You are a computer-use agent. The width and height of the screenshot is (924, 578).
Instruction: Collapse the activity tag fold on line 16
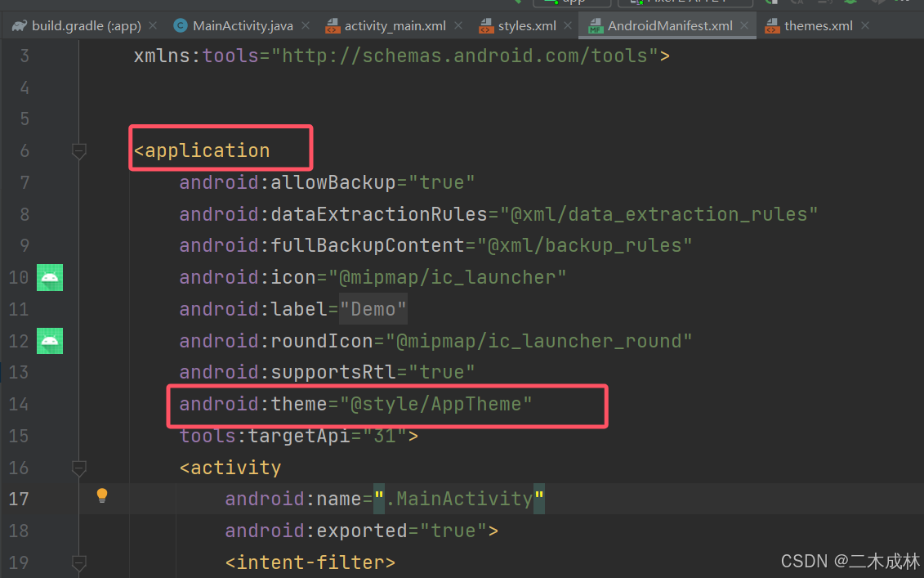click(x=79, y=468)
